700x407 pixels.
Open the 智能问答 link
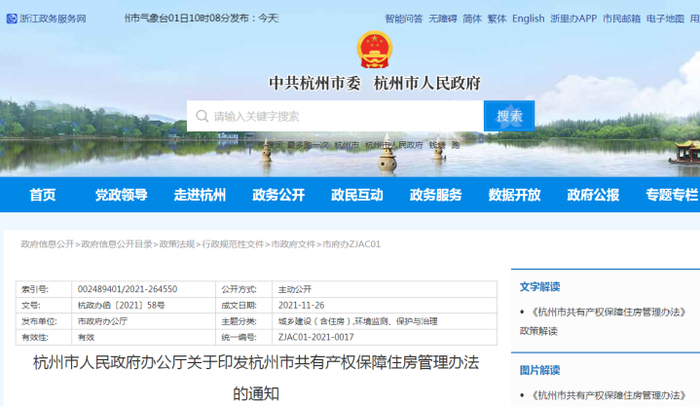[404, 19]
